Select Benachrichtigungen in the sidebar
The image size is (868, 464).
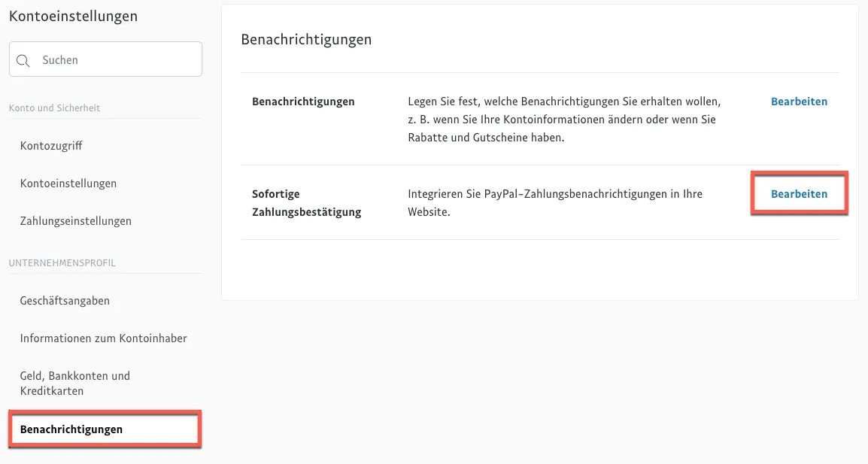coord(105,429)
